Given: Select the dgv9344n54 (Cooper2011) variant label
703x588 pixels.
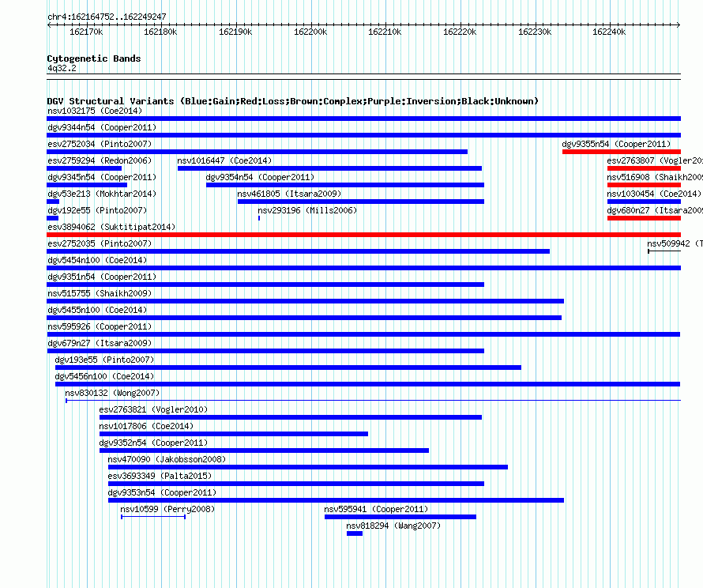Looking at the screenshot, I should tap(102, 127).
